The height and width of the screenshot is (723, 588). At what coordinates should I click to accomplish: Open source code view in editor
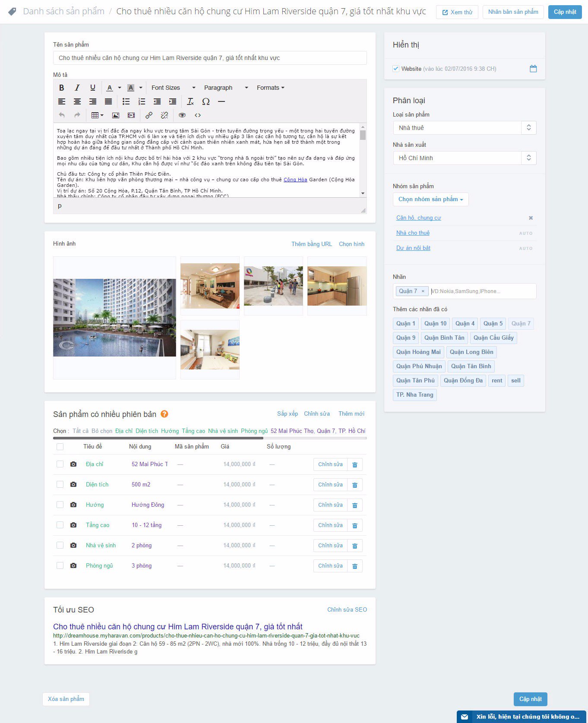pos(198,115)
